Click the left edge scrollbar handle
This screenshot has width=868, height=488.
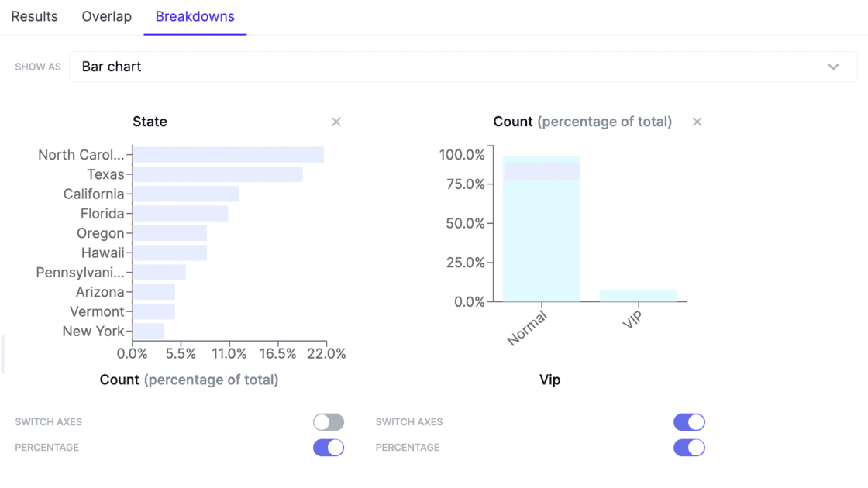[x=2, y=354]
